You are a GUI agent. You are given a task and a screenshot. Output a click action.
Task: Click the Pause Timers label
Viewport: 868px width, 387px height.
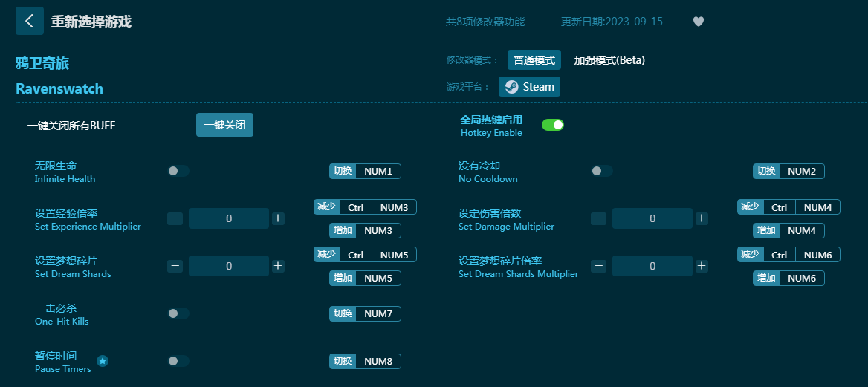pyautogui.click(x=62, y=369)
